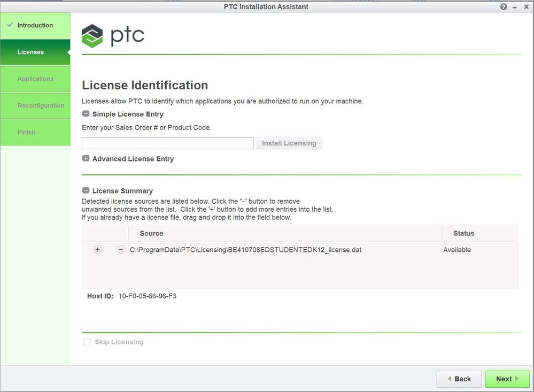Screen dimensions: 534x392
Task: Collapse the Simple License Entry section
Action: pos(86,114)
